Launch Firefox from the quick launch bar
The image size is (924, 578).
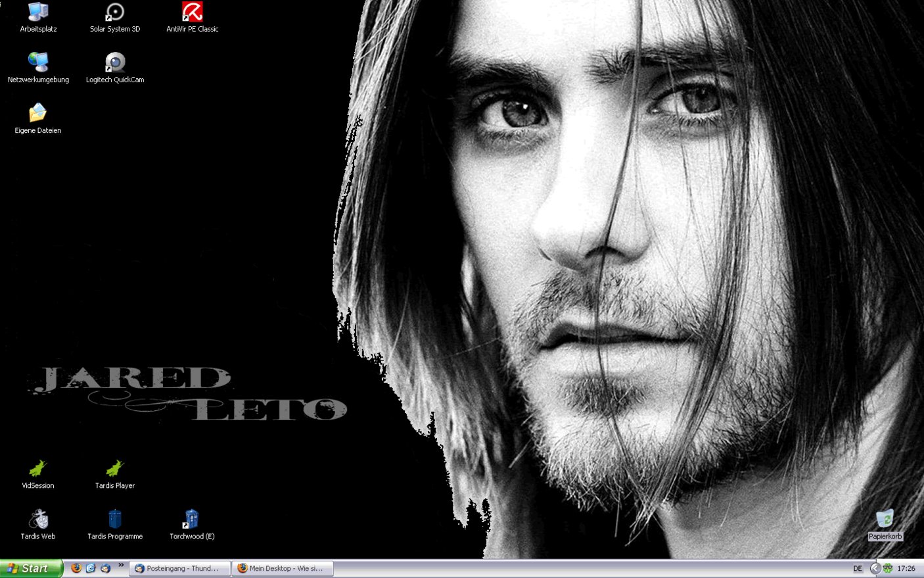pos(76,568)
